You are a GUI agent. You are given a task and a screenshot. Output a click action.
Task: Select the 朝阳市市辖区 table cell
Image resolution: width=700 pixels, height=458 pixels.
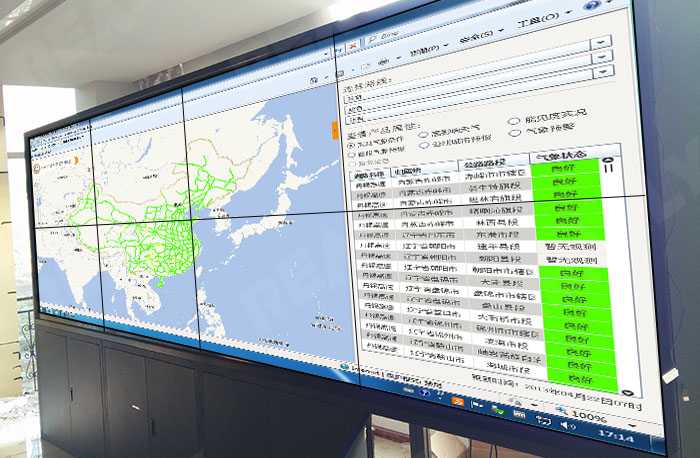tap(501, 271)
